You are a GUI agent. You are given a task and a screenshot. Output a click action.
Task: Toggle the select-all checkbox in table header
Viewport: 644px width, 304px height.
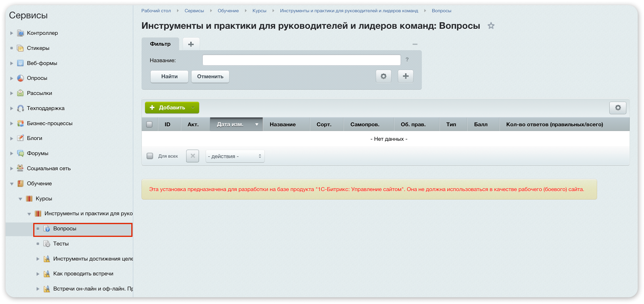(149, 124)
